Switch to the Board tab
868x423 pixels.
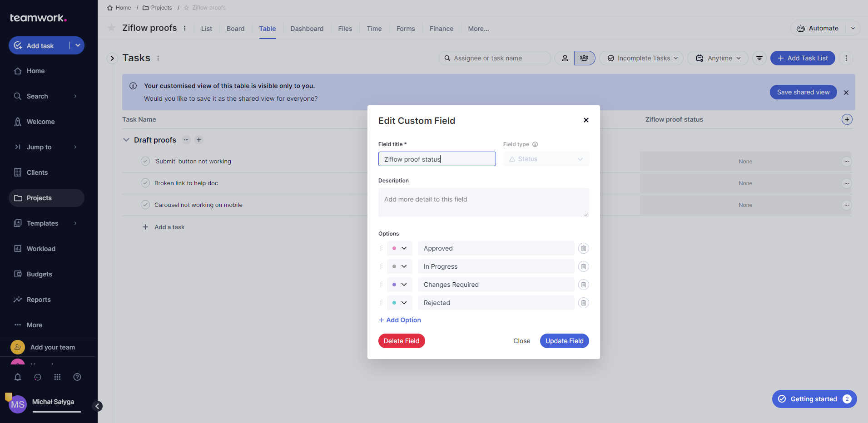tap(235, 29)
